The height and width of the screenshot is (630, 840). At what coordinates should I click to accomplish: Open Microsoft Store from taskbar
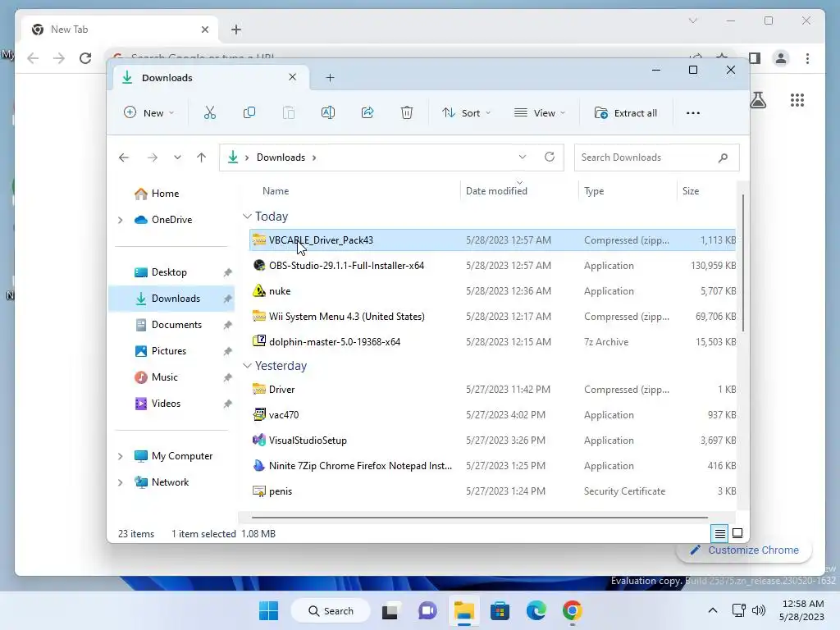[x=500, y=610]
